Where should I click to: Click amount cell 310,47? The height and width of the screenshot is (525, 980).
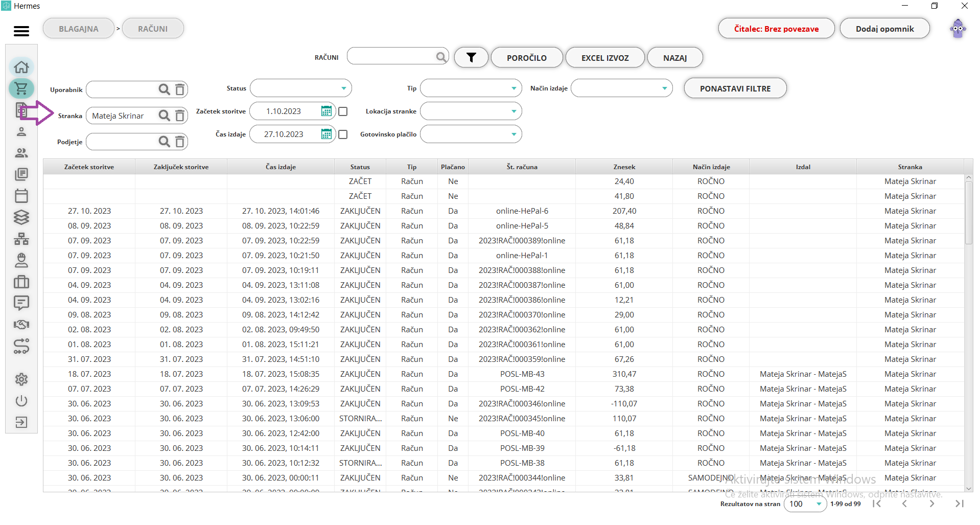coord(624,374)
